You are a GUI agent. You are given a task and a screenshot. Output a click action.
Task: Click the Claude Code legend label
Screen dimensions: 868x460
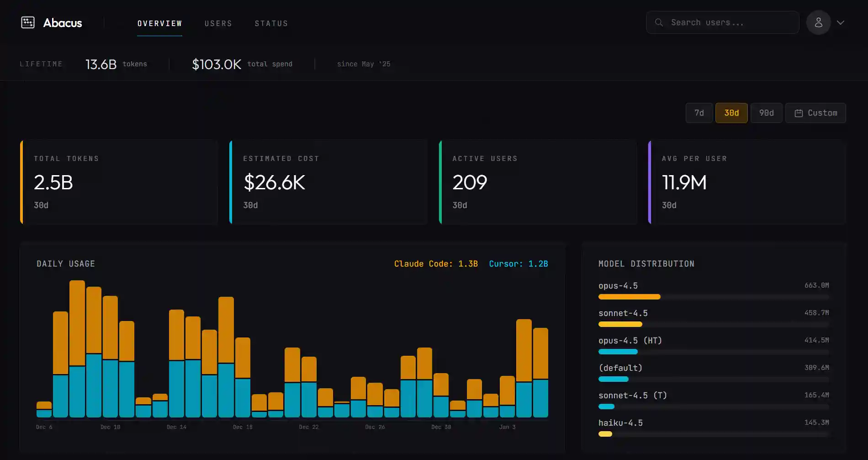click(x=435, y=264)
